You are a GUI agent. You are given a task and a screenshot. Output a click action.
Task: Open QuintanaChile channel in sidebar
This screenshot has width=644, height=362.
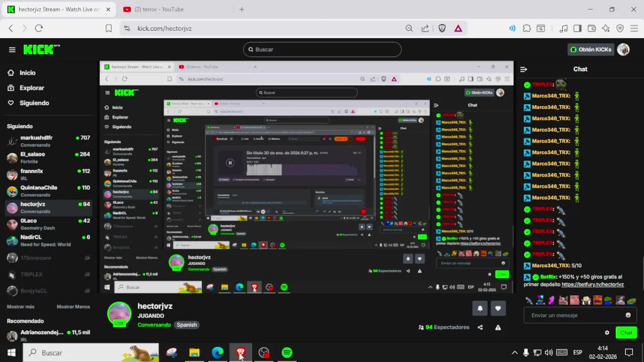48,191
